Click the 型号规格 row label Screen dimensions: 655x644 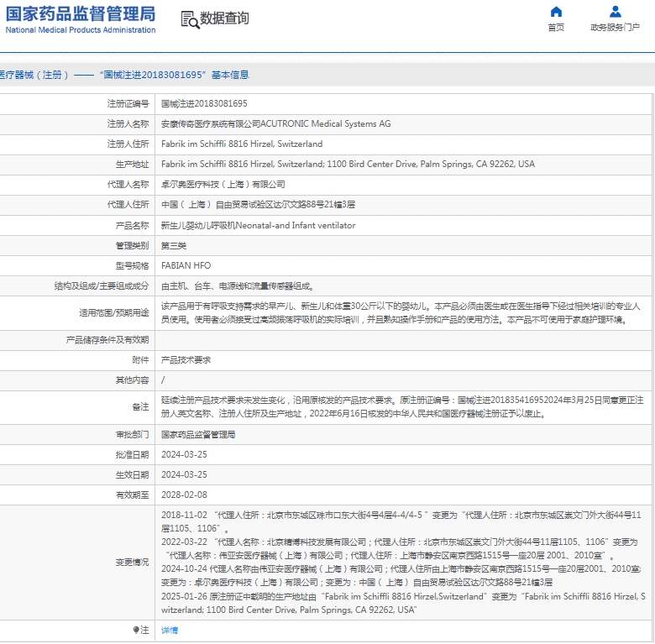[132, 265]
